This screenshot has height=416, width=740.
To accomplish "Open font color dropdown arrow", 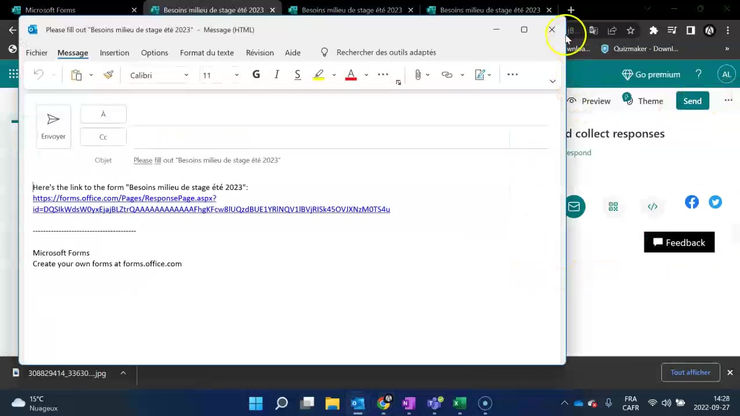I will click(x=366, y=75).
